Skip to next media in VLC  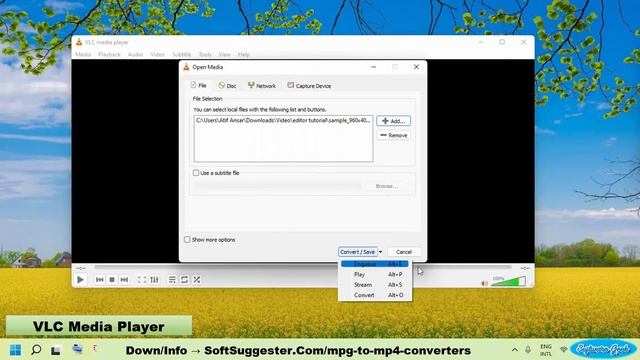(124, 280)
